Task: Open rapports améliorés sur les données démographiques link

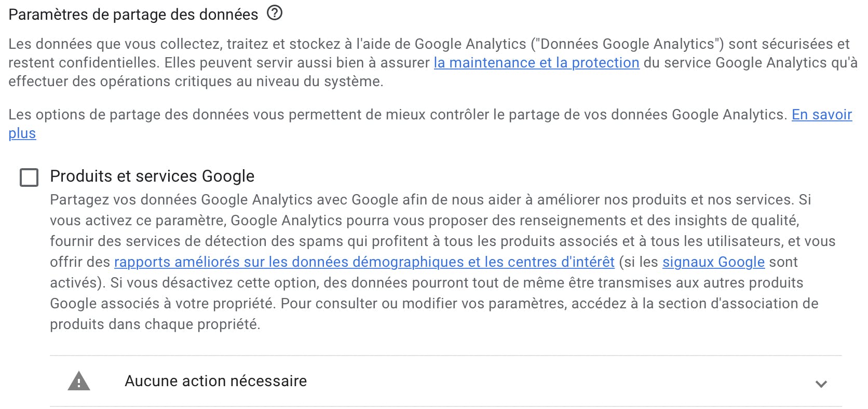Action: (x=364, y=262)
